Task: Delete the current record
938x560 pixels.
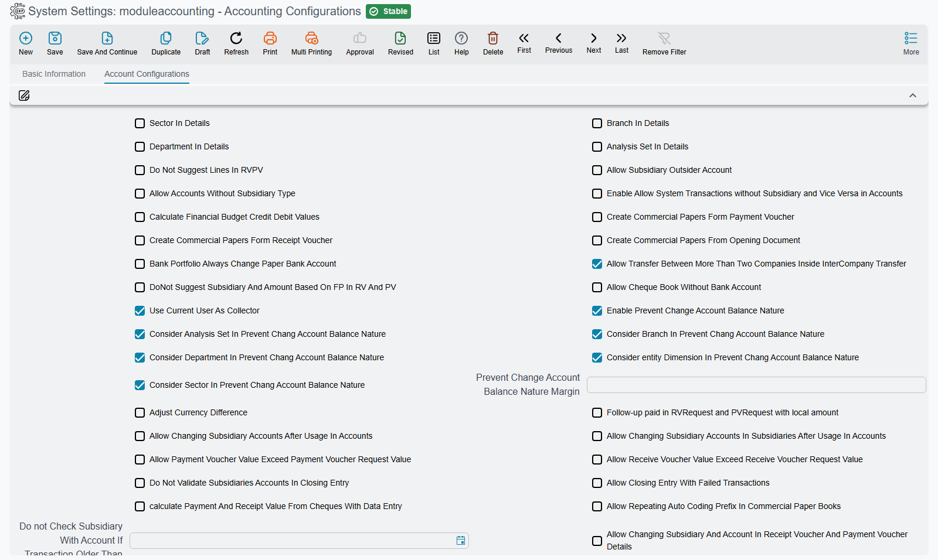Action: (493, 38)
